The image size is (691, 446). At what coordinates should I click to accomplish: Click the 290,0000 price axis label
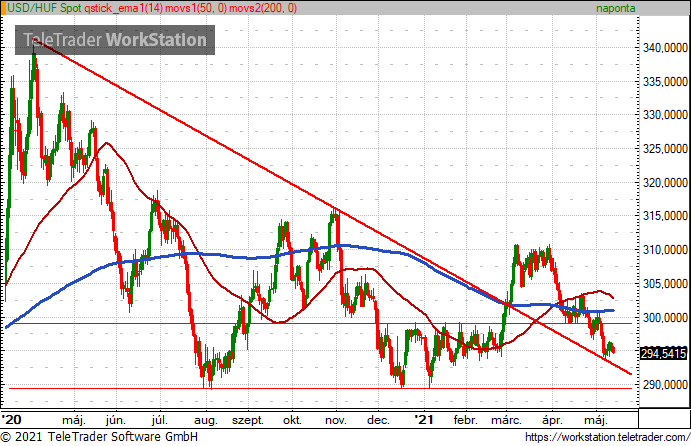(665, 385)
